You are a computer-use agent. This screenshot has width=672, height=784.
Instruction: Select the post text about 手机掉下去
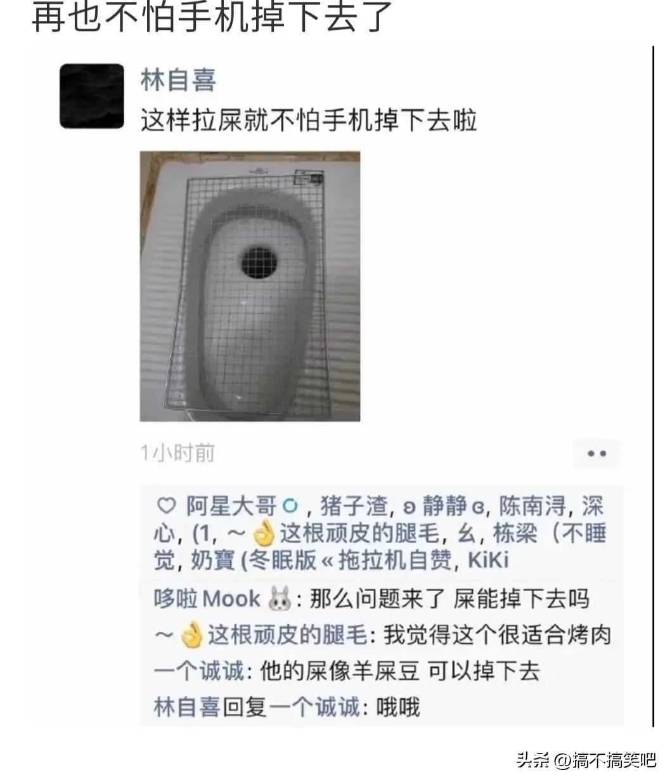pyautogui.click(x=309, y=119)
